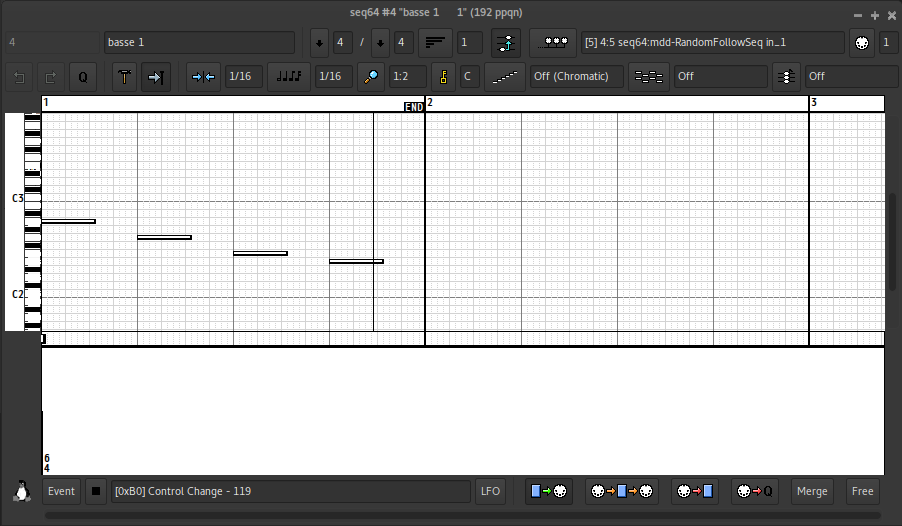Click the chord Off value field

(x=851, y=77)
